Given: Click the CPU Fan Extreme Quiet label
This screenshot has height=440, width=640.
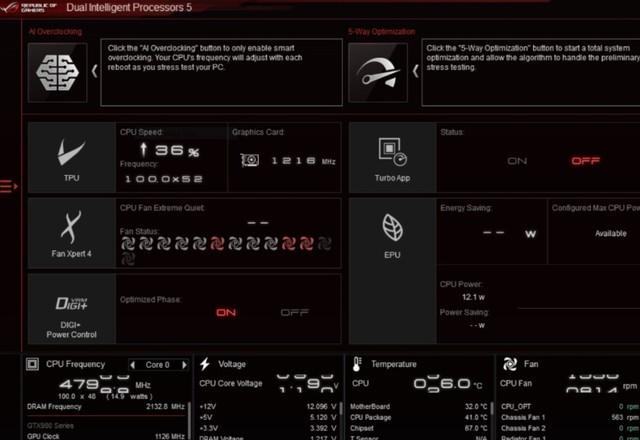Looking at the screenshot, I should [162, 208].
